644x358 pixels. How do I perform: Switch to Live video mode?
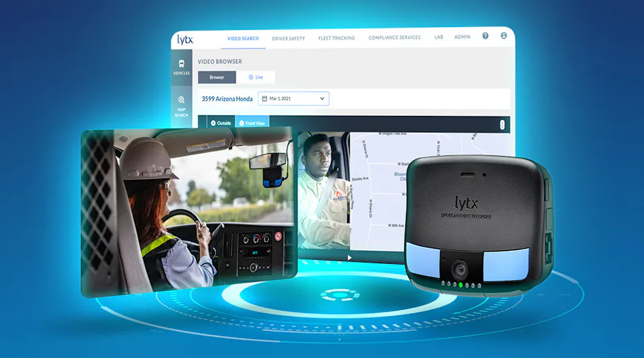click(256, 77)
